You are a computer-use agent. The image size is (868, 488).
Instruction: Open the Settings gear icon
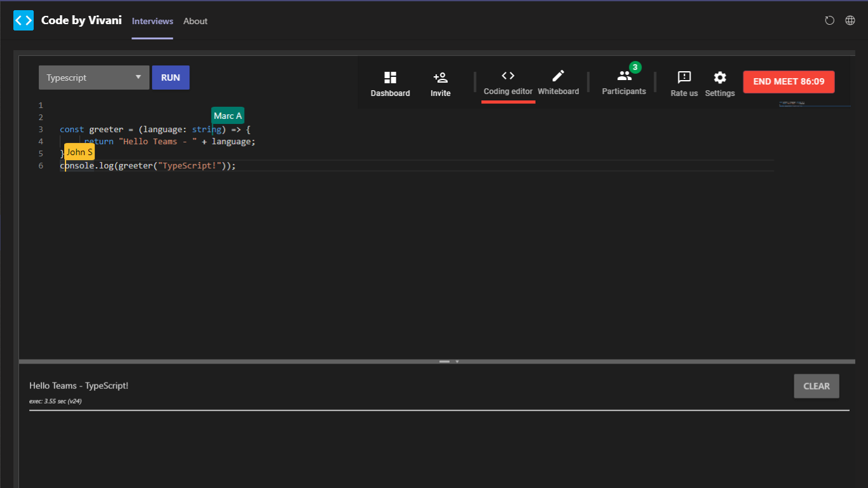720,78
